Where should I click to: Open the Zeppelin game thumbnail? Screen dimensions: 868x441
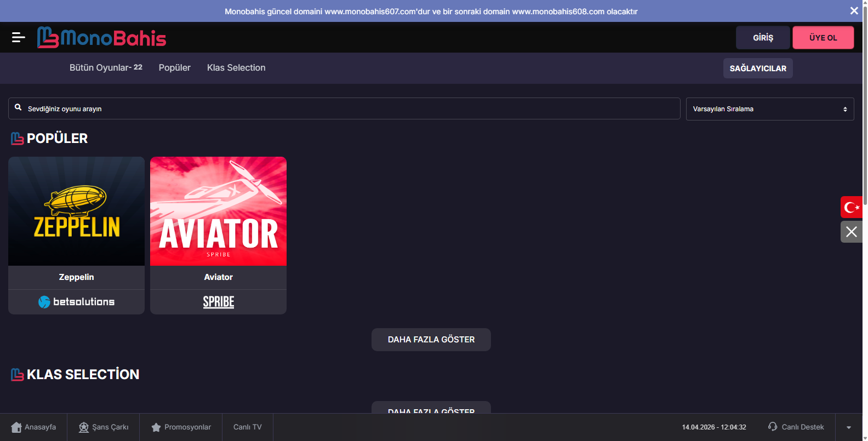(76, 211)
